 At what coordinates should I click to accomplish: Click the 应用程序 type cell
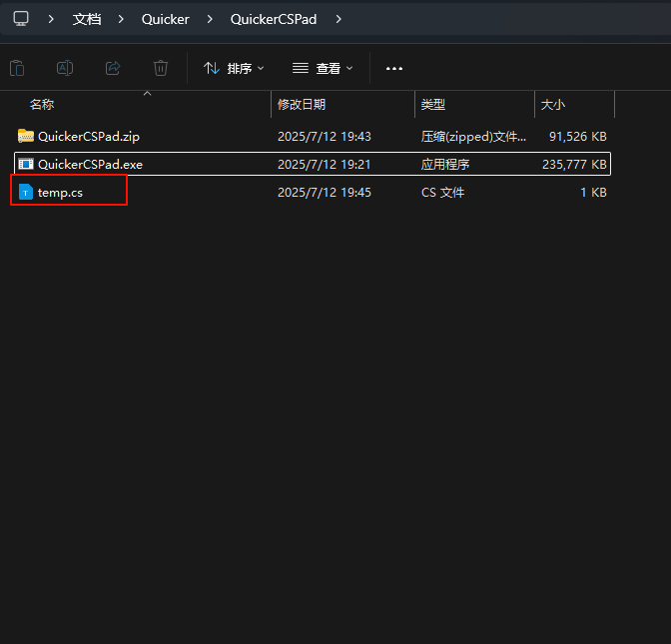(445, 164)
